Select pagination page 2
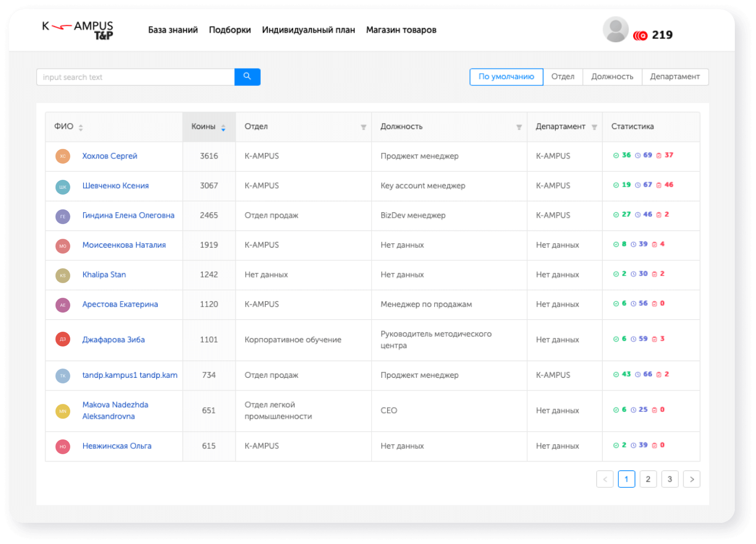 pyautogui.click(x=648, y=479)
